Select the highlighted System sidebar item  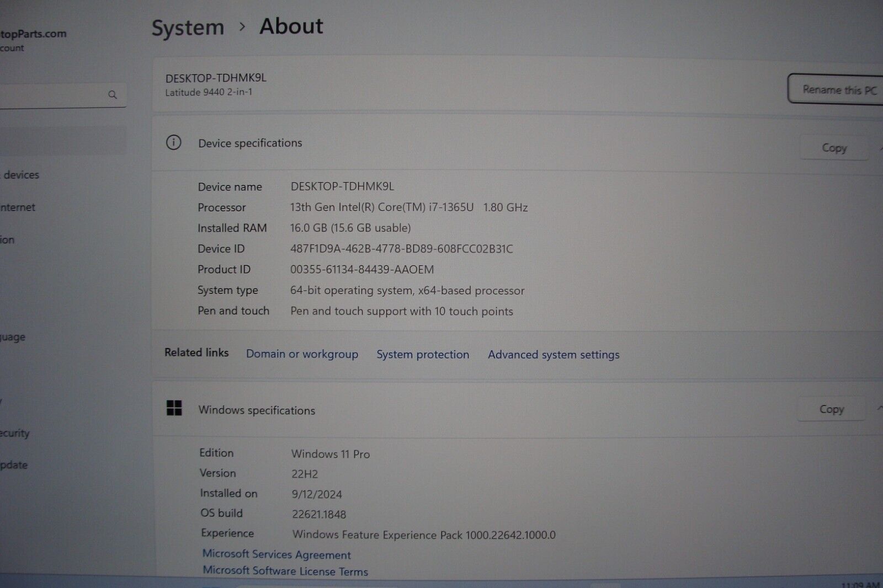tap(63, 141)
